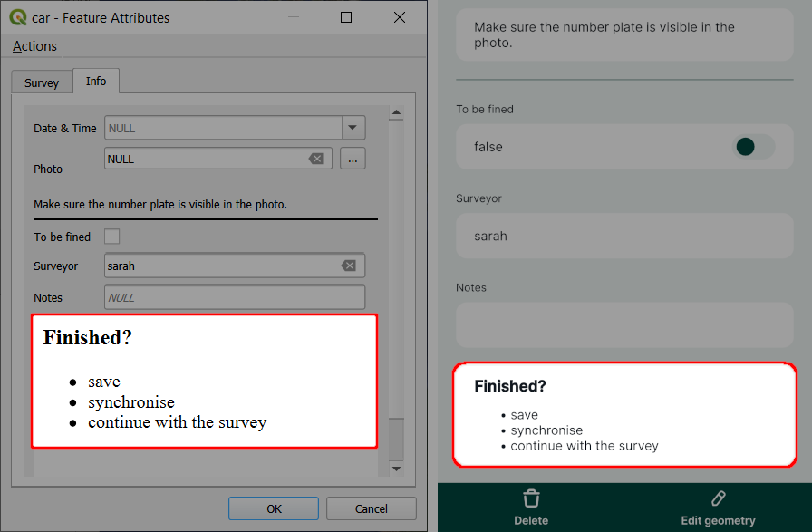The width and height of the screenshot is (812, 532).
Task: Open the Date & Time dropdown
Action: pos(353,128)
